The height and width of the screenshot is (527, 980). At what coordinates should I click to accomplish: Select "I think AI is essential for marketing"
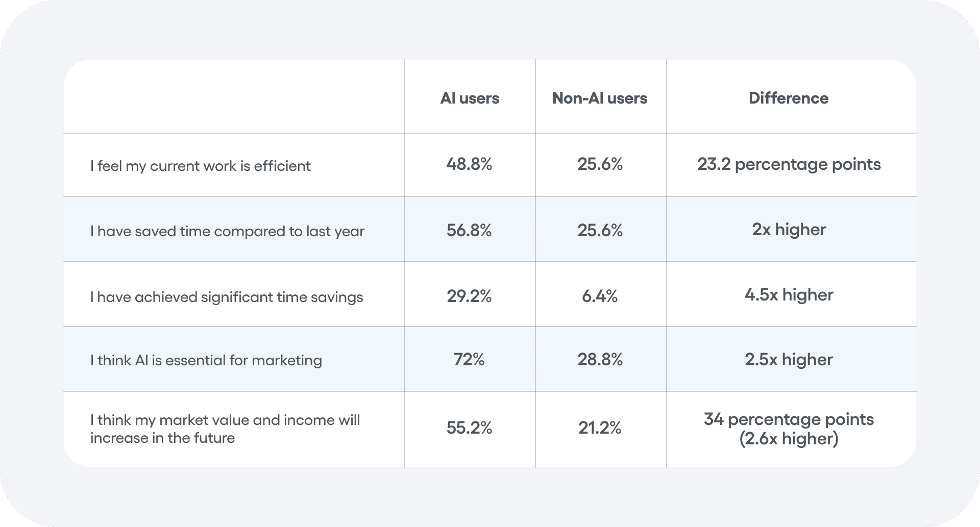(206, 360)
